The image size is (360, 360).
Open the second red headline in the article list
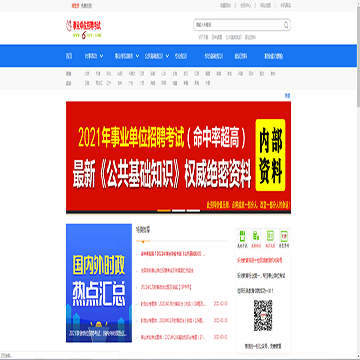click(167, 270)
